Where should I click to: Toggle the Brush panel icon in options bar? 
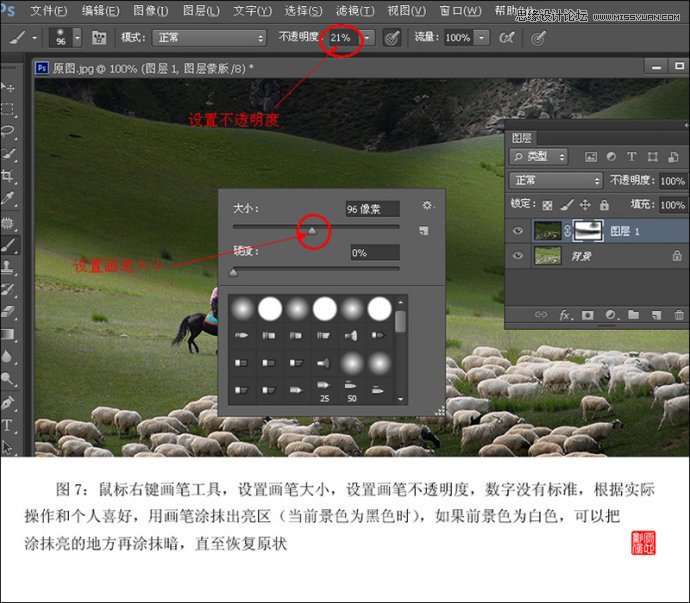pyautogui.click(x=99, y=38)
